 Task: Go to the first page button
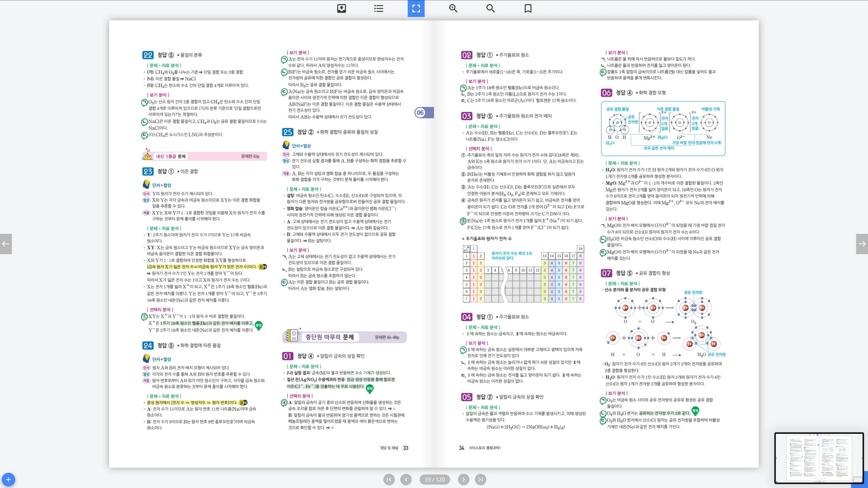click(x=389, y=479)
